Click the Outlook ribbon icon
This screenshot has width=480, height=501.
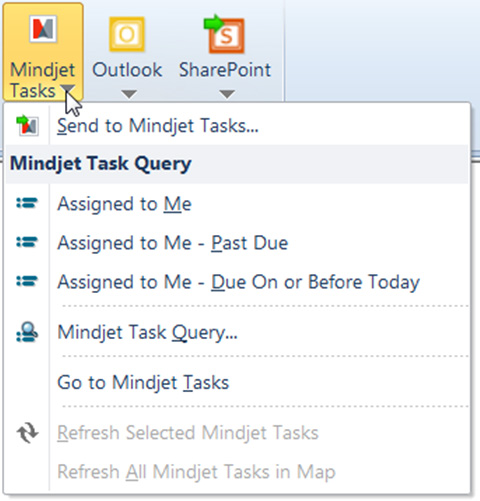point(127,34)
